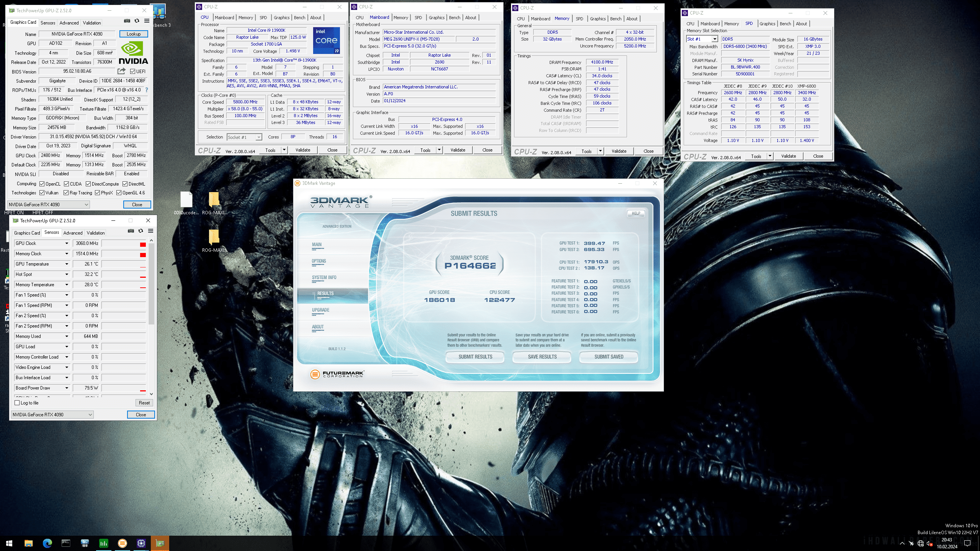Expand the GPU Clock sensor dropdown arrow
Viewport: 980px width, 551px height.
(x=67, y=243)
